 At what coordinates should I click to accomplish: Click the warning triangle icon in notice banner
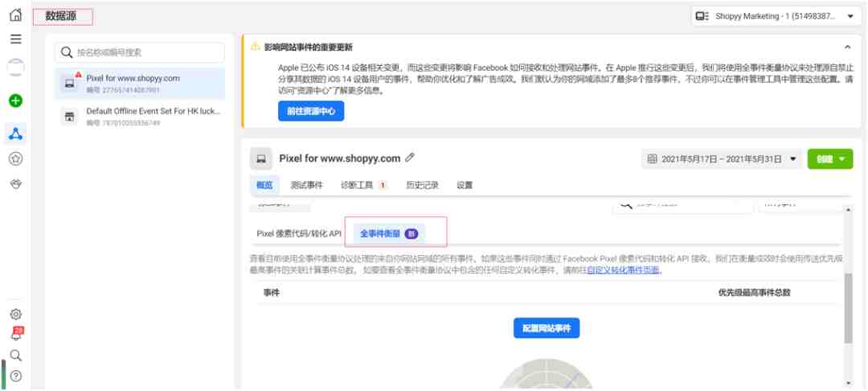(x=256, y=47)
